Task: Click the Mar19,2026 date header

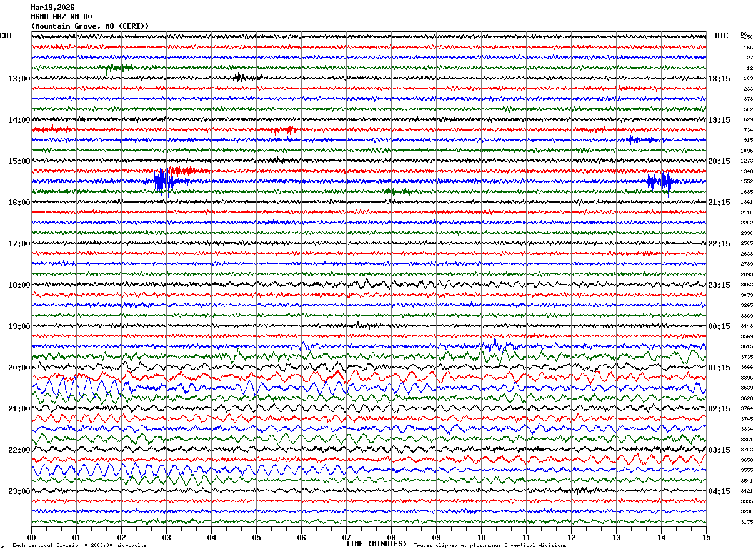Action: [x=52, y=8]
